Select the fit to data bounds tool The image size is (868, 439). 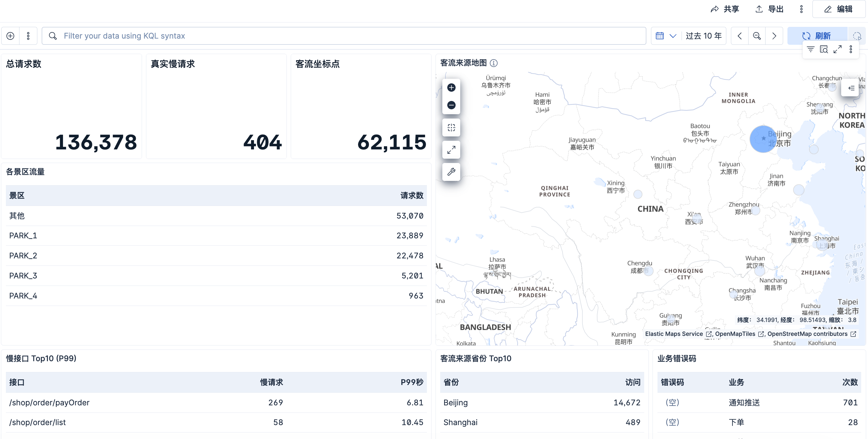451,128
